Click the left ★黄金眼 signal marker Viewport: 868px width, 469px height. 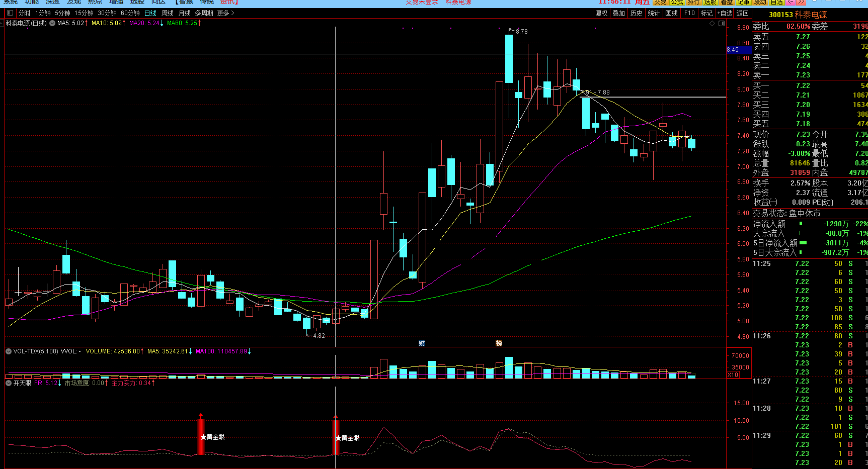coord(212,437)
